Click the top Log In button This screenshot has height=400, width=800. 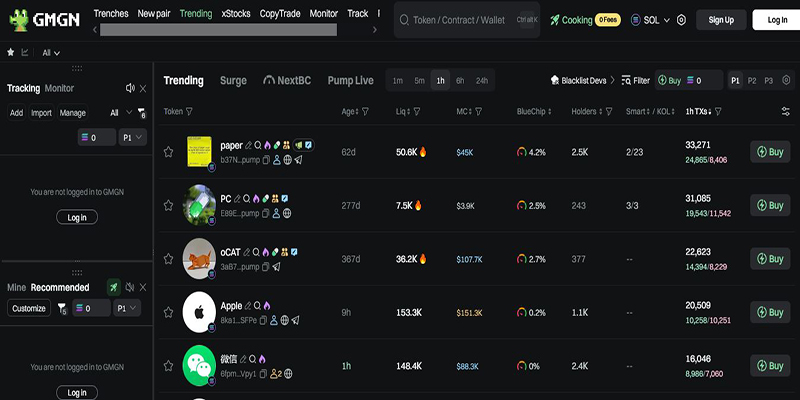click(777, 20)
